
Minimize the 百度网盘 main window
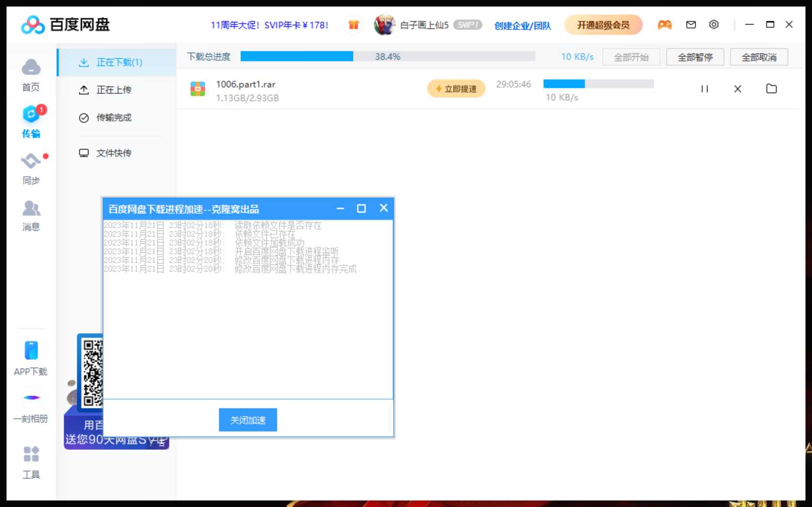point(750,24)
